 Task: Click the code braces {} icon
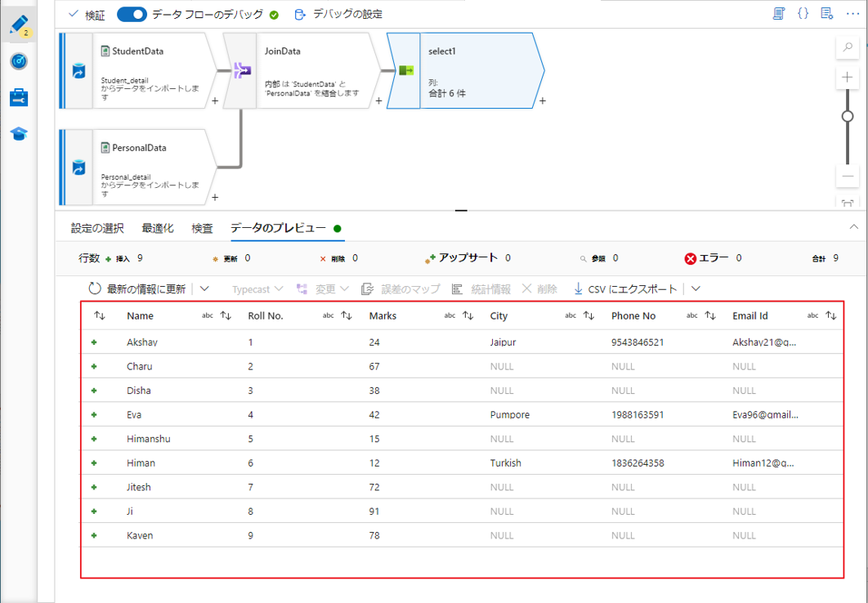pyautogui.click(x=803, y=14)
